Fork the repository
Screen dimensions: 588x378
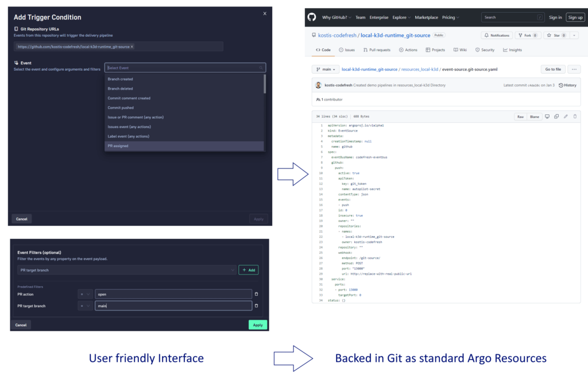coord(525,35)
